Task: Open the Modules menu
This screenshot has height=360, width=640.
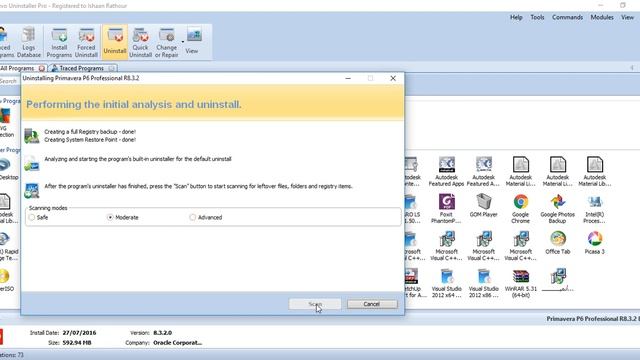Action: (602, 17)
